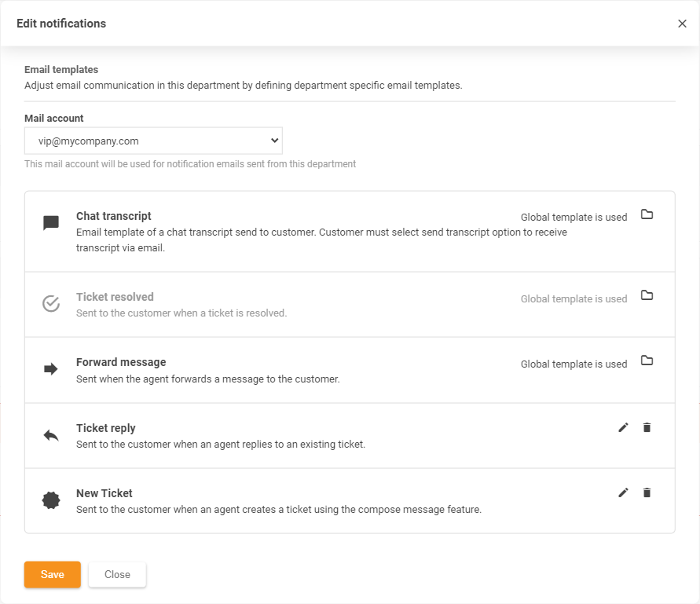Click pencil icon for New Ticket template
This screenshot has height=604, width=700.
pos(623,492)
